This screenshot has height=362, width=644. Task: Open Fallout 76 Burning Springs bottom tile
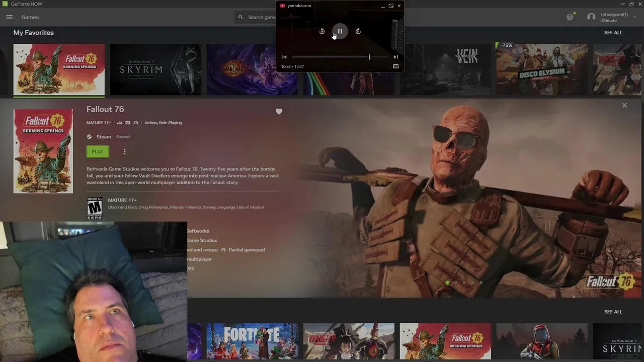point(445,341)
